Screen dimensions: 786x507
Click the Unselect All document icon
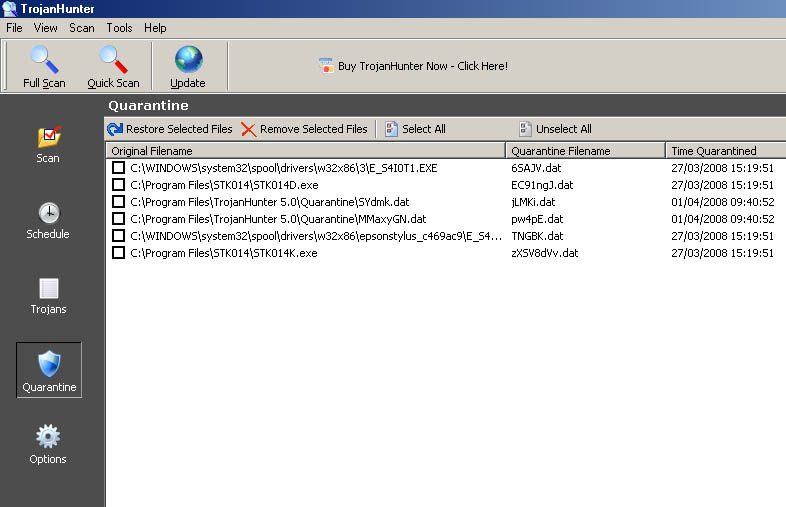click(525, 129)
